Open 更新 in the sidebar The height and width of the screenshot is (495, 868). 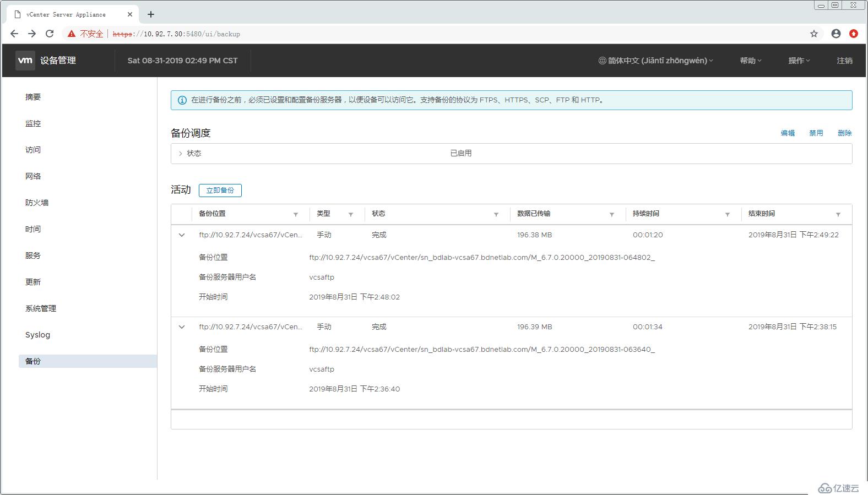pos(33,282)
